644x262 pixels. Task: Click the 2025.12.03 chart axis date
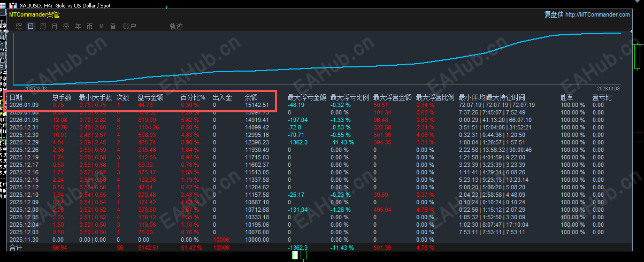coord(36,88)
